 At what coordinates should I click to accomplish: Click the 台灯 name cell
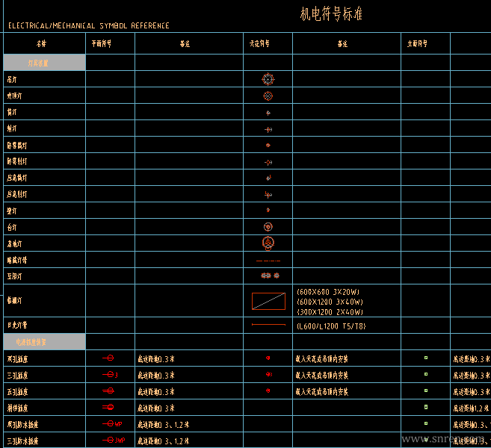(x=44, y=227)
